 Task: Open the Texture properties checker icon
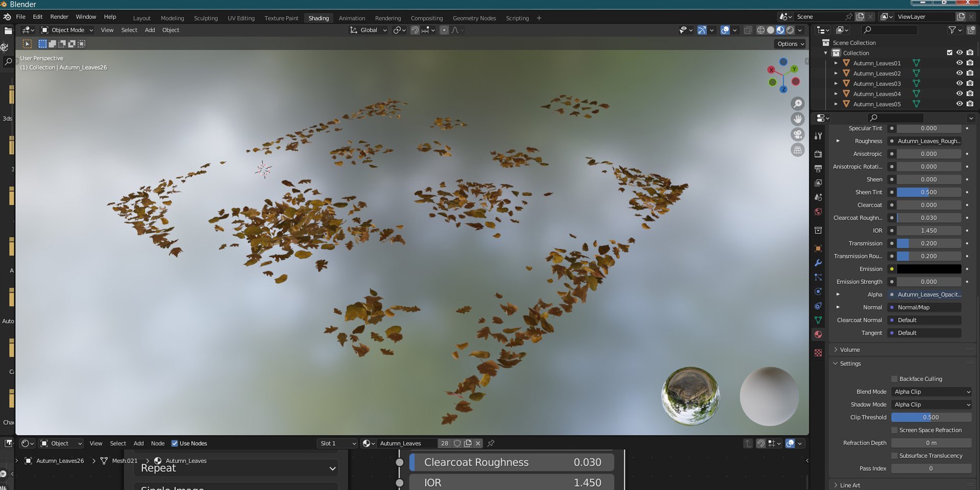point(818,353)
